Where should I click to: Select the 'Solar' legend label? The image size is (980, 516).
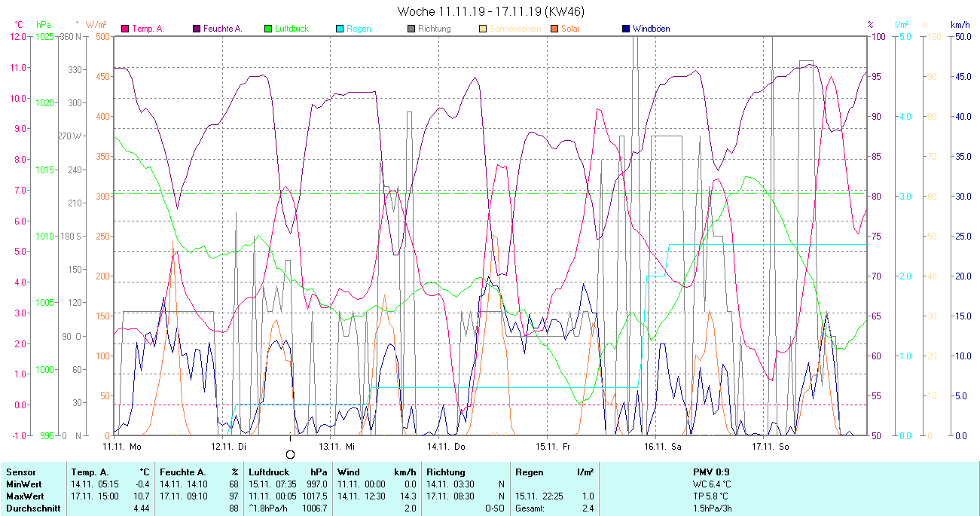click(x=570, y=29)
